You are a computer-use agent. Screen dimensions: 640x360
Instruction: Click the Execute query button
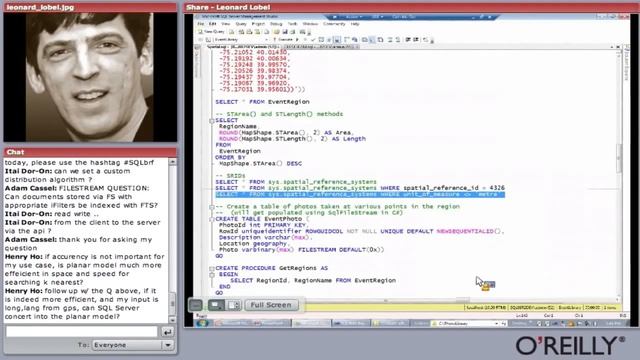pos(282,40)
